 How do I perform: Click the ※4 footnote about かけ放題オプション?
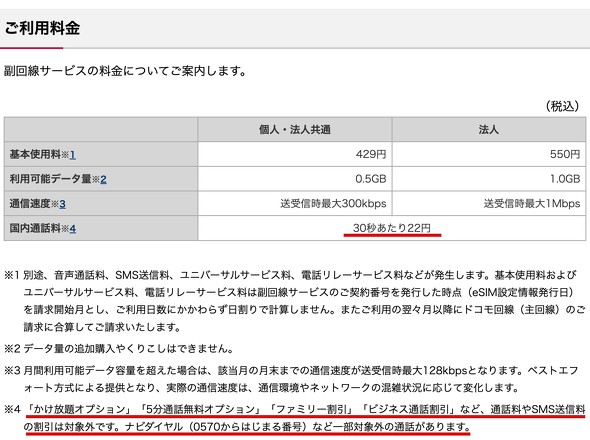coord(295,418)
